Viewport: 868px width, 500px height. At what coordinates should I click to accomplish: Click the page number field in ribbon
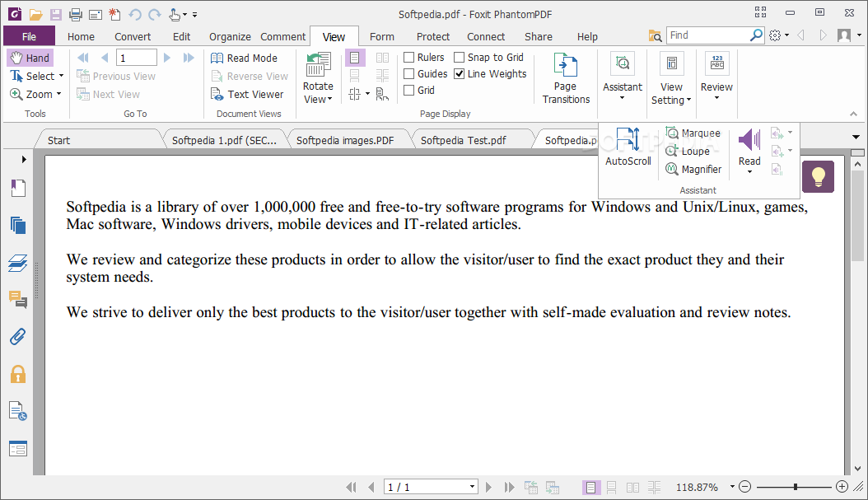pyautogui.click(x=136, y=58)
